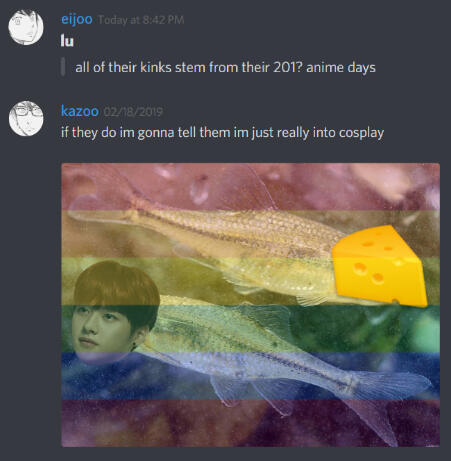Image resolution: width=451 pixels, height=461 pixels.
Task: Click the blue stripe of the image
Action: click(251, 376)
